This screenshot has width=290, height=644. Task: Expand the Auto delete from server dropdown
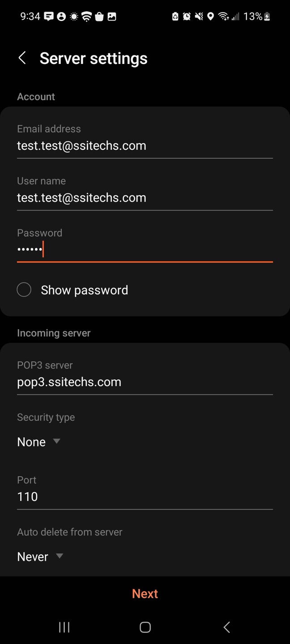click(x=40, y=557)
